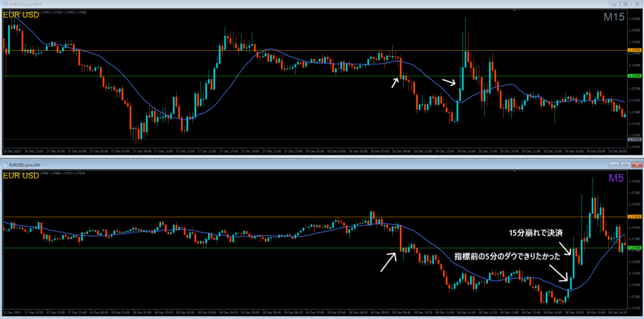Screen dimensions: 644x319
Task: Select the EURUSD.oj1m,M5 window title
Action: 23,165
